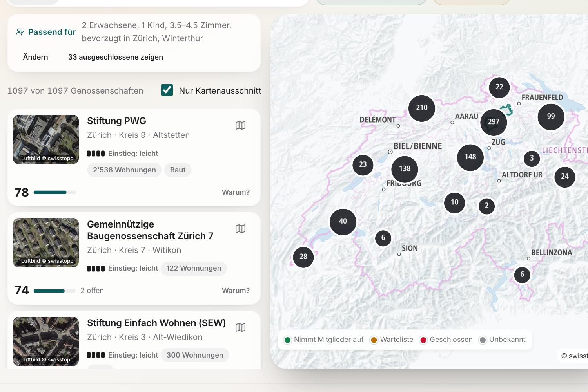Click Zürich · Kreis 7 · Witikon location text
The height and width of the screenshot is (392, 588).
point(134,250)
